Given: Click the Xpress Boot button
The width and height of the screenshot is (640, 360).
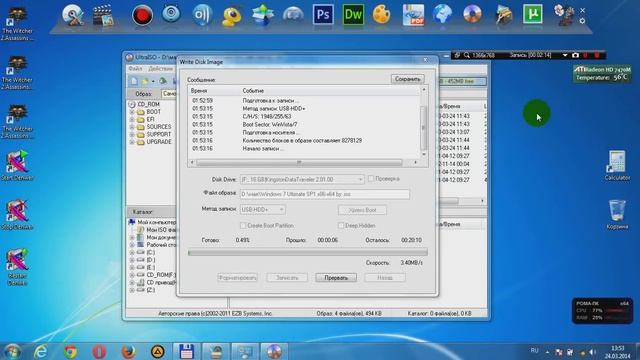Looking at the screenshot, I should 362,210.
